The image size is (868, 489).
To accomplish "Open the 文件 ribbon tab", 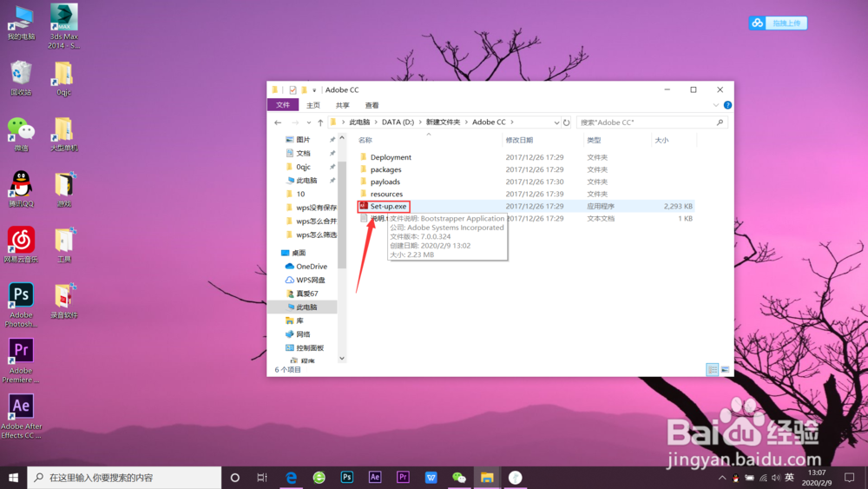I will [283, 105].
